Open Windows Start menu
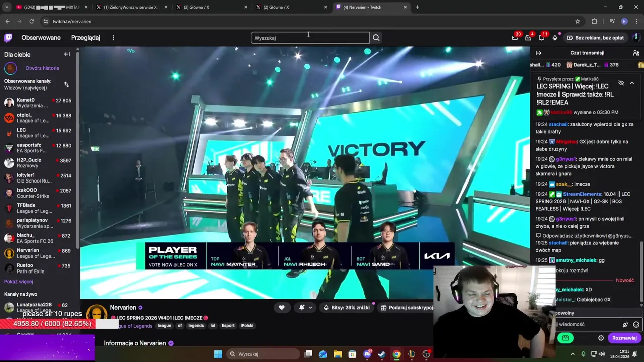The width and height of the screenshot is (644, 362). (x=218, y=354)
